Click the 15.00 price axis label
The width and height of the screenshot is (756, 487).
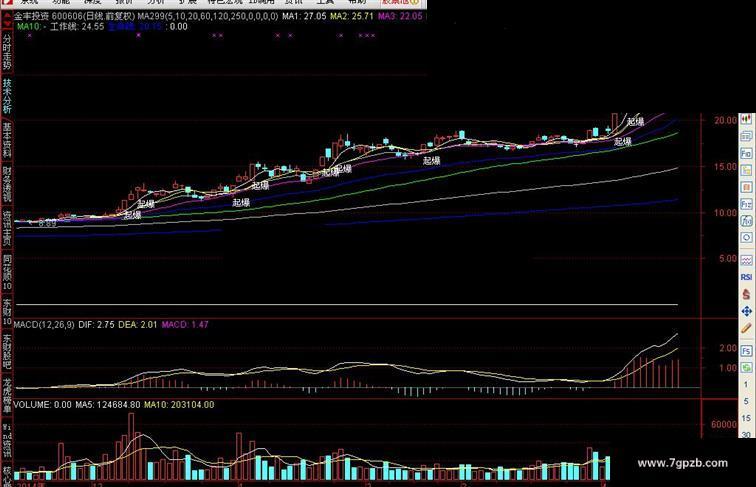coord(725,166)
